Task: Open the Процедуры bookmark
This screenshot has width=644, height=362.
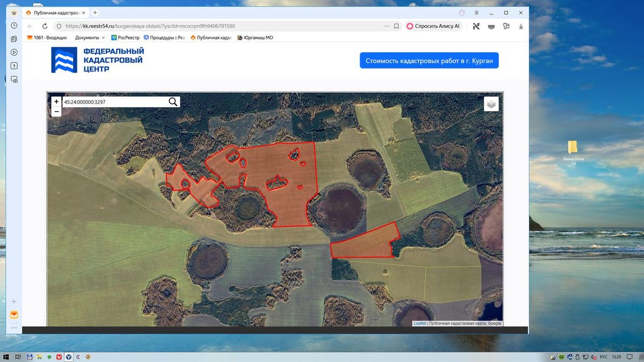Action: [164, 38]
